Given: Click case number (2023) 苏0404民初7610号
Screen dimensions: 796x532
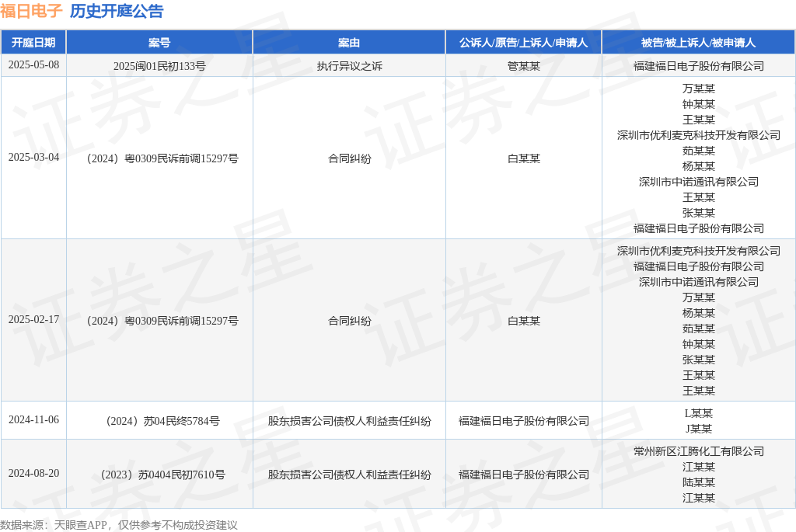Looking at the screenshot, I should point(162,475).
